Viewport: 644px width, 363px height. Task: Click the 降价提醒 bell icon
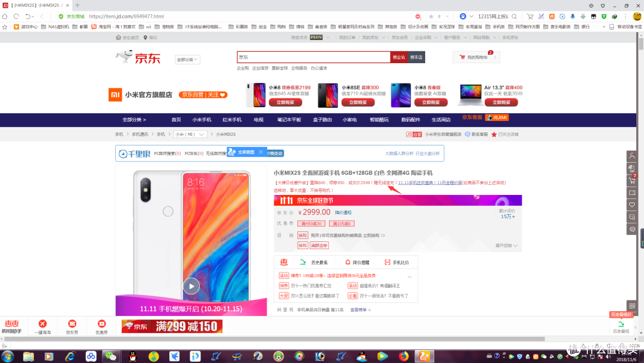[348, 262]
